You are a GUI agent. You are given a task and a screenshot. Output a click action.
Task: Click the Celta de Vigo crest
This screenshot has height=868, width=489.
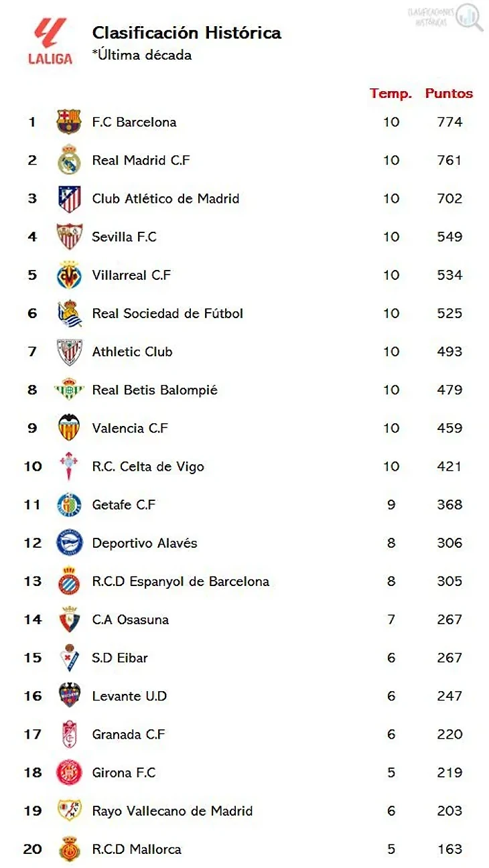pos(69,467)
